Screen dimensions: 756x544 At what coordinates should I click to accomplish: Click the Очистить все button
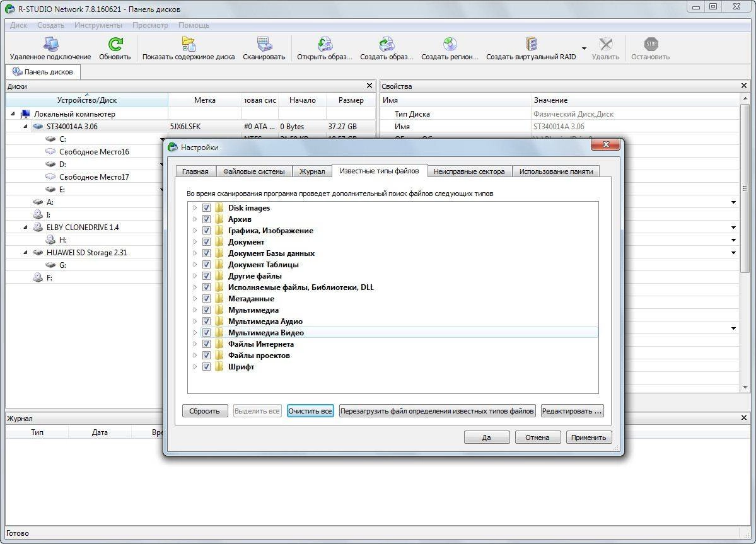[x=310, y=411]
